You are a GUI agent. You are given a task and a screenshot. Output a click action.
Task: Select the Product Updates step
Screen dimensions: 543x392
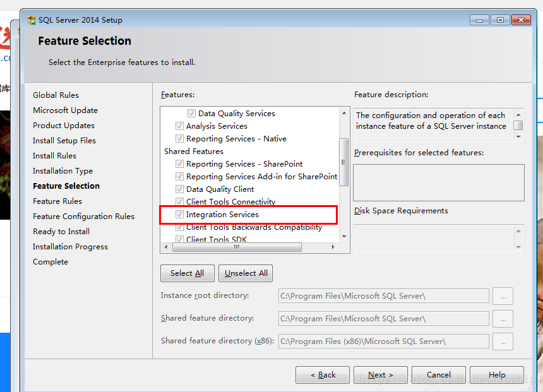(64, 126)
